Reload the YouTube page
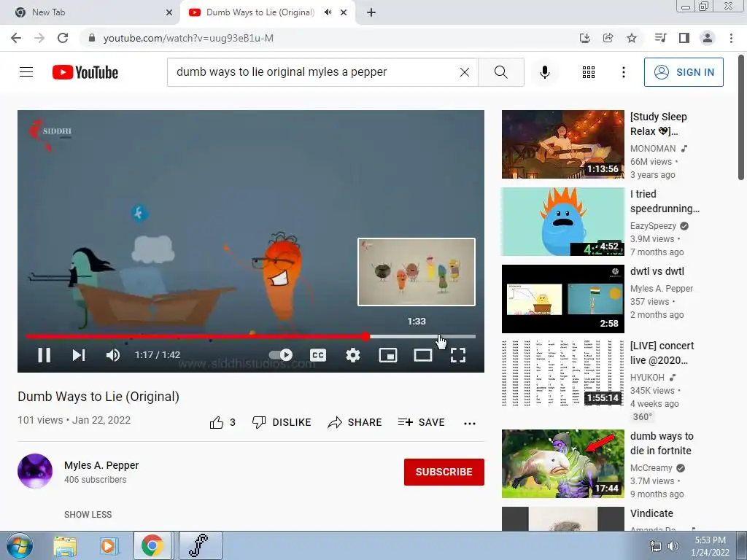 (x=63, y=38)
